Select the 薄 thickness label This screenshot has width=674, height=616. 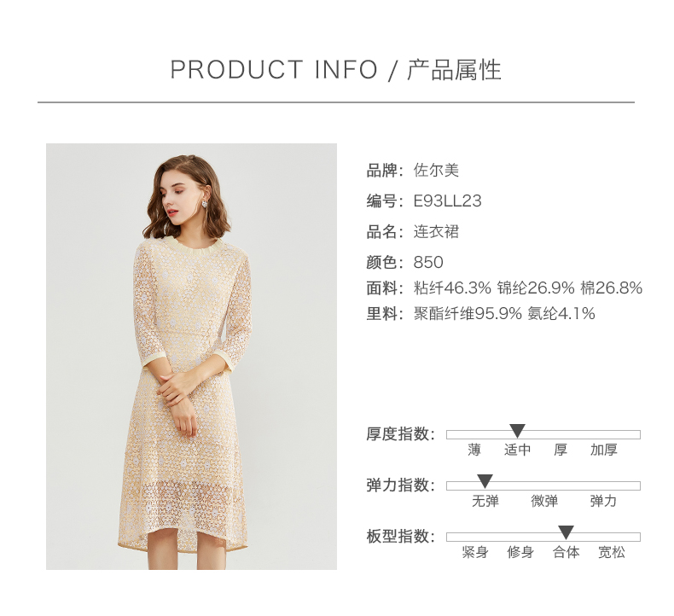coord(474,450)
